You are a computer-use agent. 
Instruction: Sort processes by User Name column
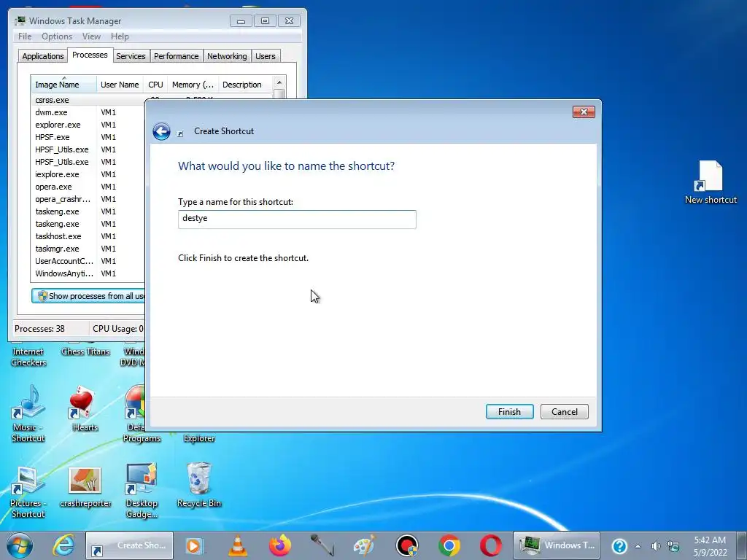pyautogui.click(x=120, y=85)
